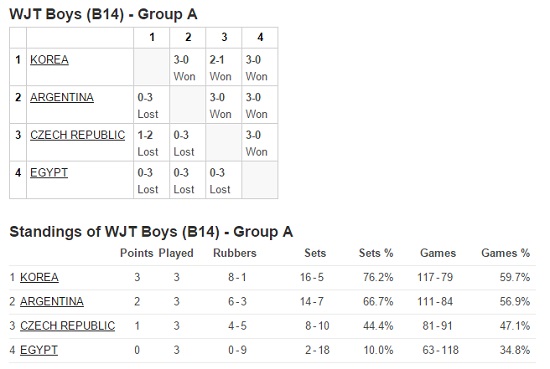Image resolution: width=550 pixels, height=369 pixels.
Task: Click the Rubbers column header
Action: coord(235,253)
